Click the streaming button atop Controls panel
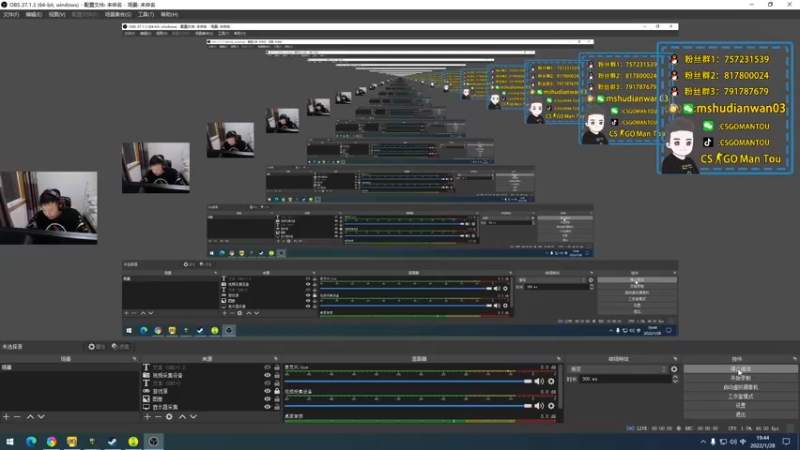 tap(740, 369)
